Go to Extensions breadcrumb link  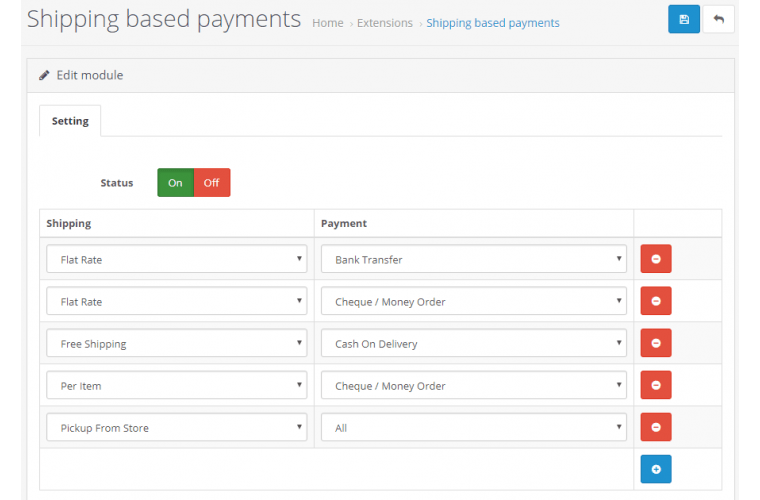[385, 23]
